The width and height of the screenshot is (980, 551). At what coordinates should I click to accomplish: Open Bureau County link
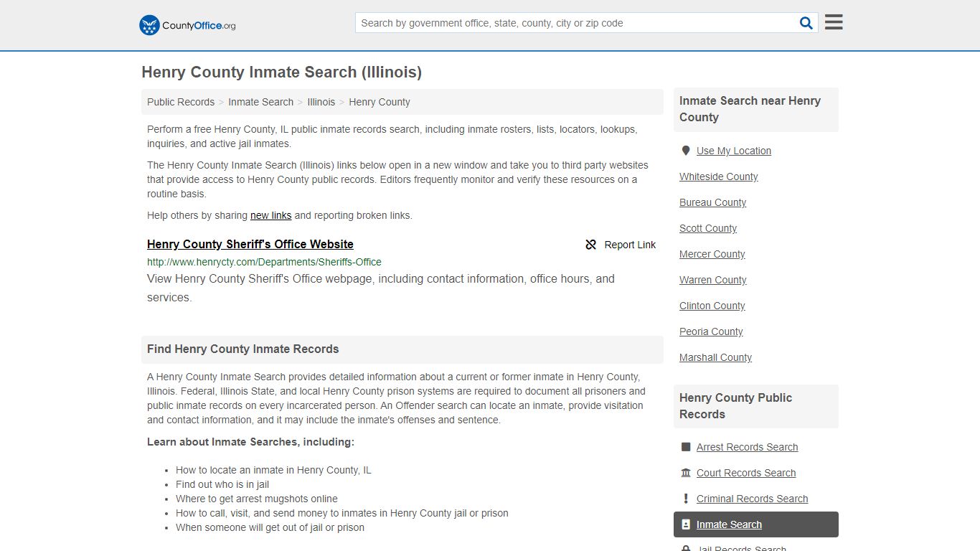point(712,202)
